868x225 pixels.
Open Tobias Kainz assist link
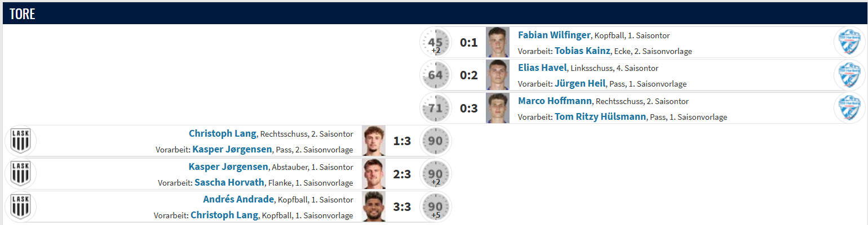click(582, 51)
